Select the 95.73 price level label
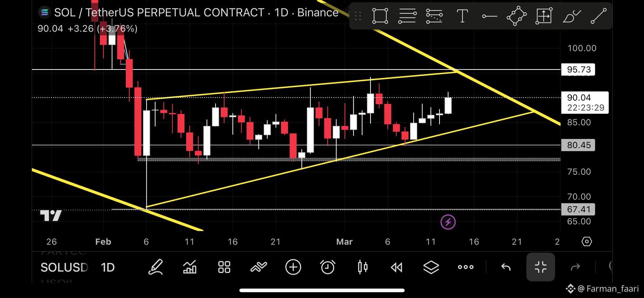This screenshot has height=298, width=644. [x=578, y=69]
